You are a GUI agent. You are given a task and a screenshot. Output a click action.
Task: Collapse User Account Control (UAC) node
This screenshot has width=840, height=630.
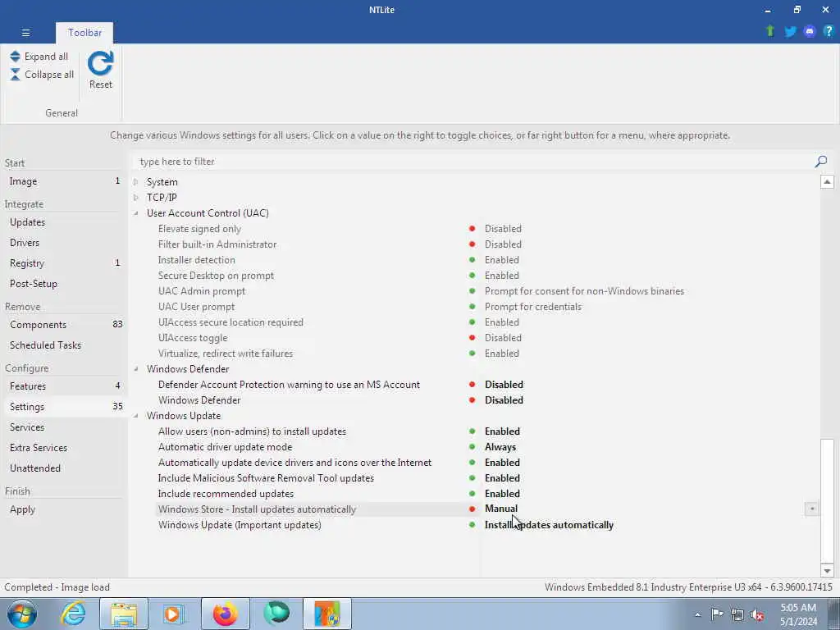coord(135,213)
